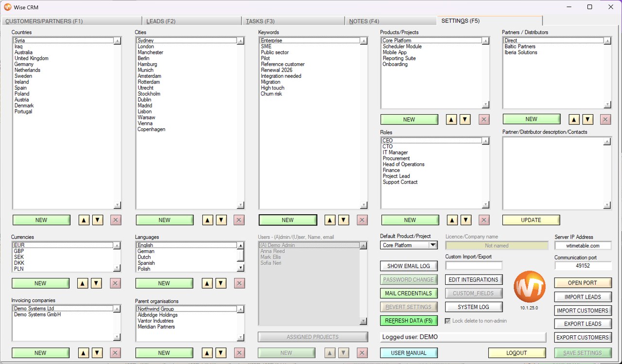Move product down with the Products/Projects down arrow

[x=465, y=120]
